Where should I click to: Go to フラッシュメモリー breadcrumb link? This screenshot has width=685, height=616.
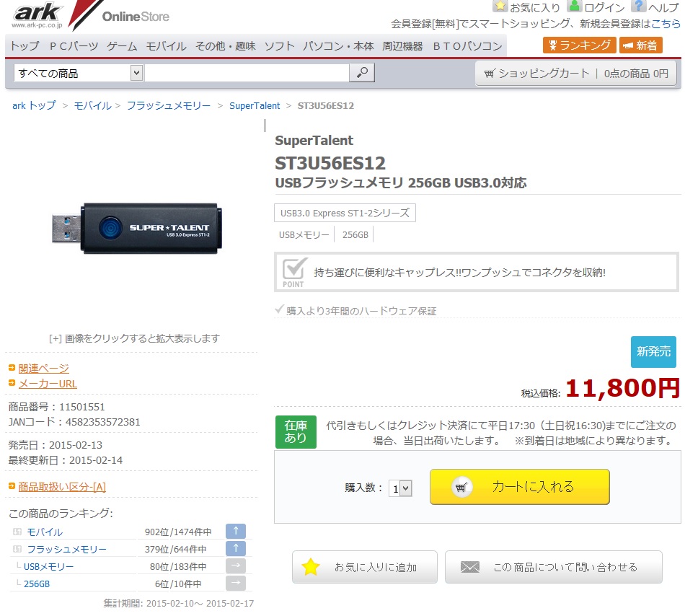[x=169, y=105]
